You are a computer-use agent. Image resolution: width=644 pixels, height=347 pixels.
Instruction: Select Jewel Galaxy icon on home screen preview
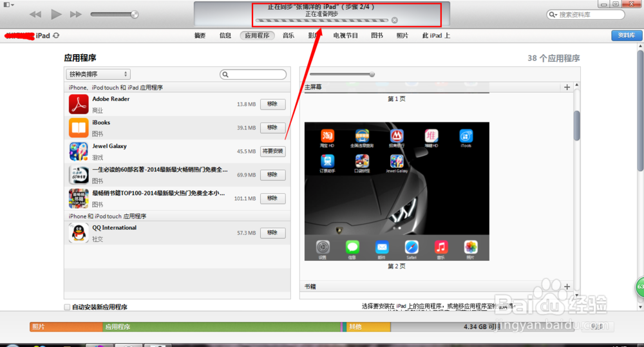pos(397,161)
